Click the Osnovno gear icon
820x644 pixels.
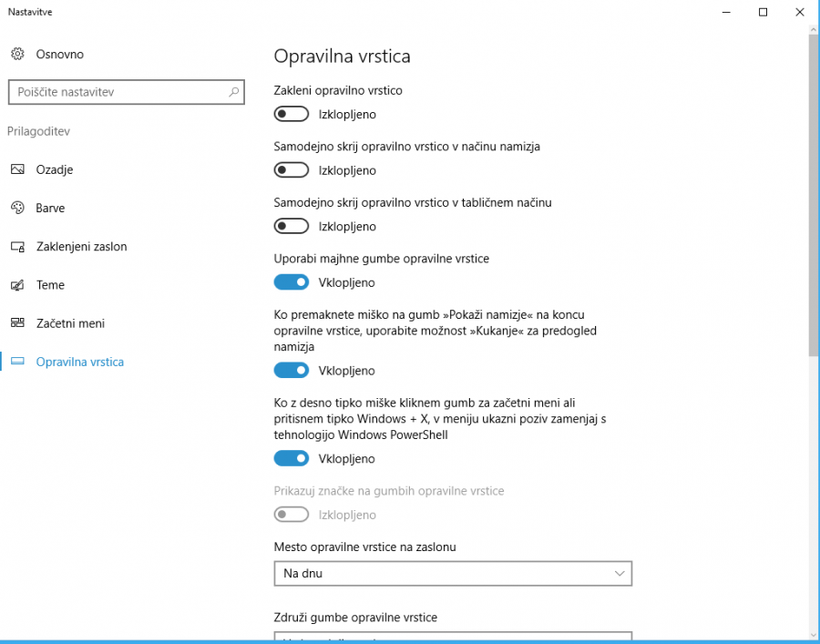coord(17,55)
